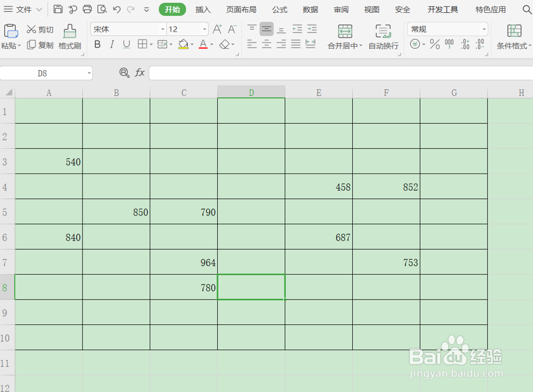Switch to the 数据 tab
The width and height of the screenshot is (533, 392).
310,9
